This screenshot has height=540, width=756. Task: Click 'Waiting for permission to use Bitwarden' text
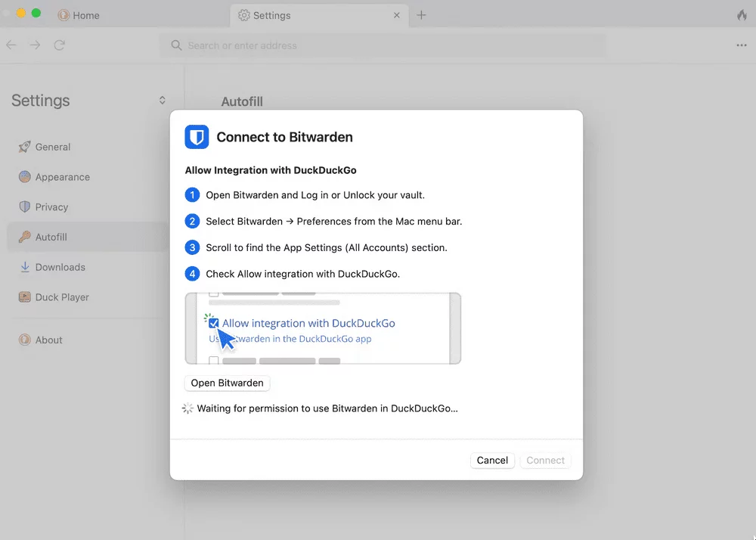(327, 408)
